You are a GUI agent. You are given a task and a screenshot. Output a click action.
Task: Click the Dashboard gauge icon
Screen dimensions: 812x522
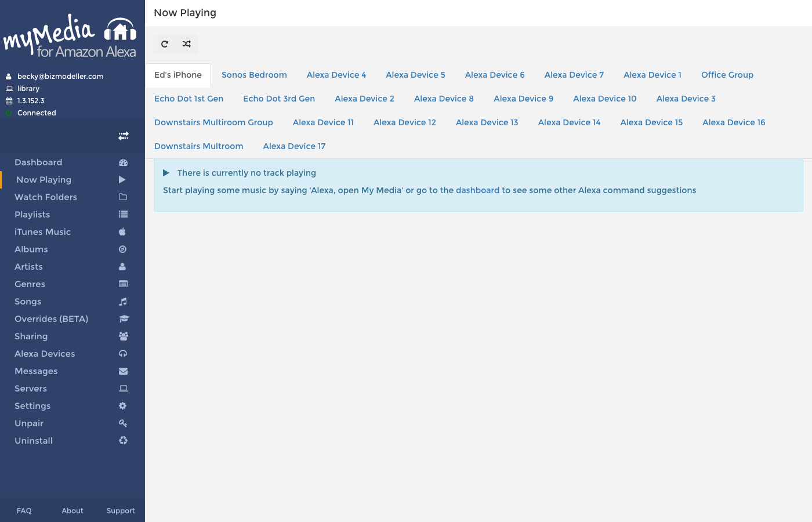tap(123, 162)
